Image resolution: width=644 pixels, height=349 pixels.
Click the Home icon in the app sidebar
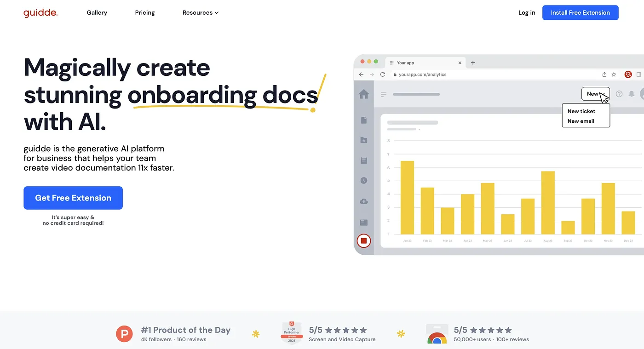point(364,94)
